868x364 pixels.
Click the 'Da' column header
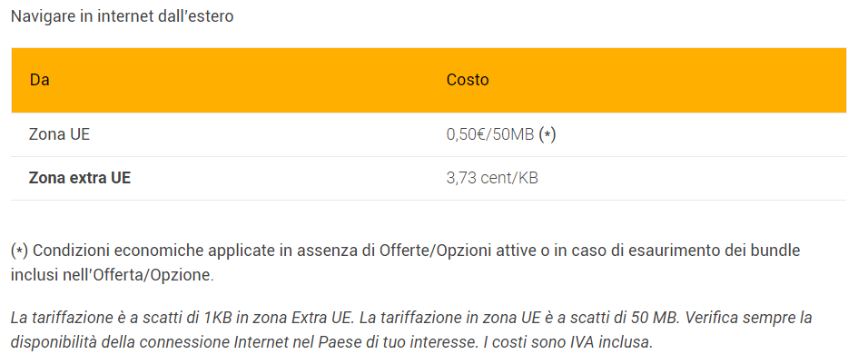pyautogui.click(x=40, y=80)
